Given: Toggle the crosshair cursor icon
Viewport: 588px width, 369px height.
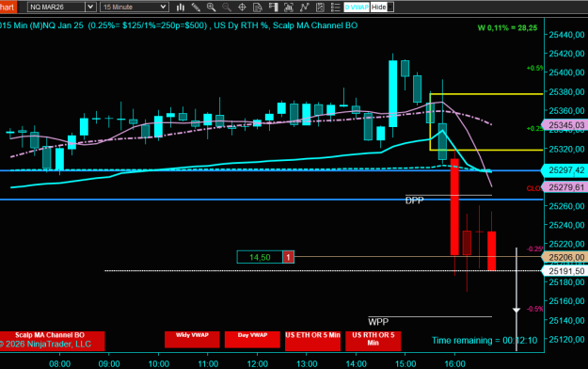Looking at the screenshot, I should [242, 7].
